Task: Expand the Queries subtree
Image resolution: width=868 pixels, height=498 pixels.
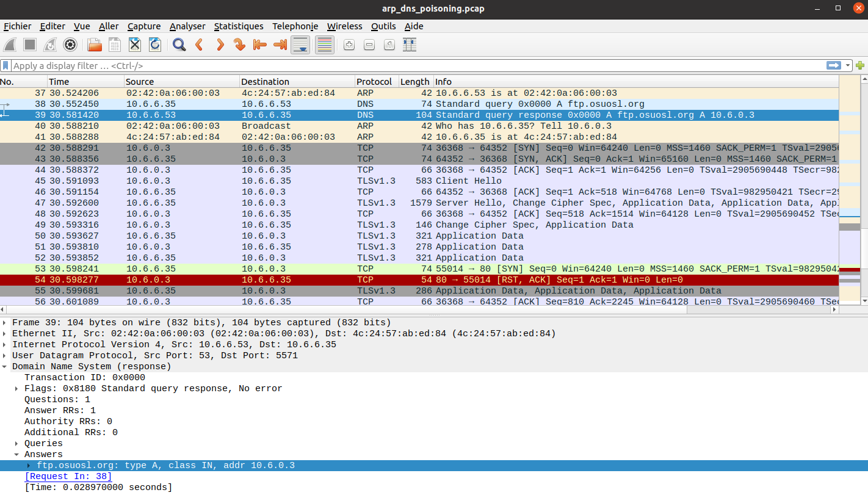Action: [x=16, y=444]
